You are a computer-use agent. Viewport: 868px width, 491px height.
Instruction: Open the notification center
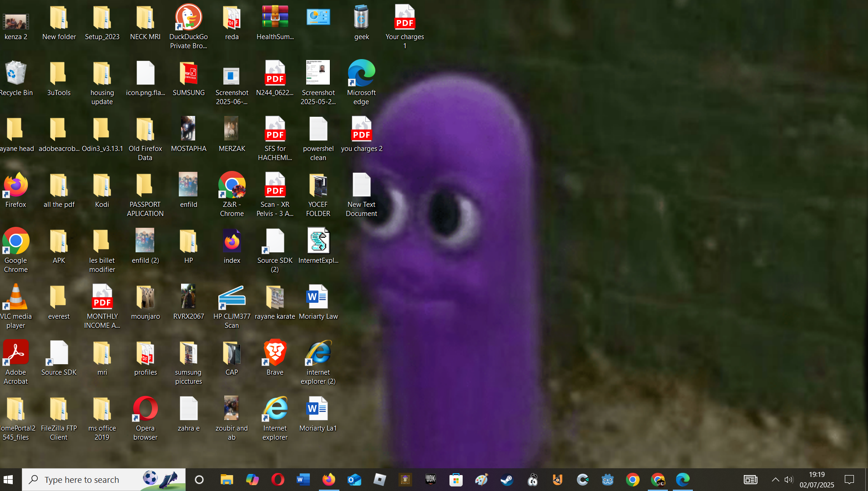pos(849,480)
